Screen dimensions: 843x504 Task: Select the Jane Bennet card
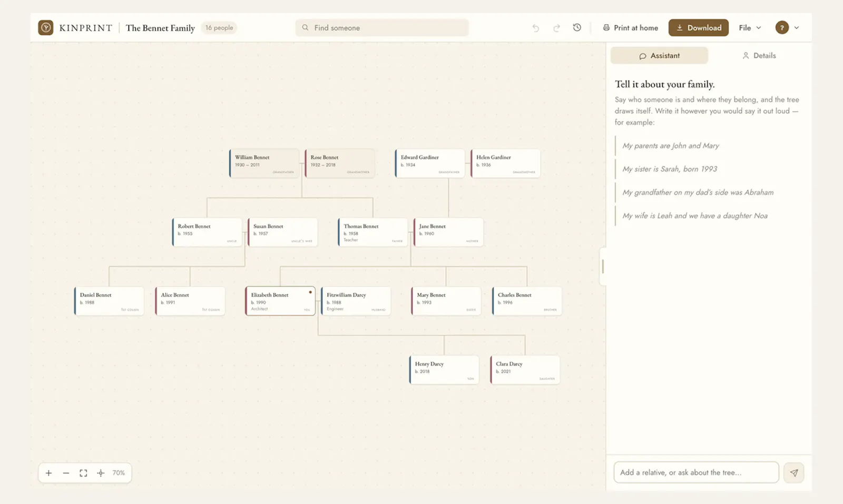(448, 232)
